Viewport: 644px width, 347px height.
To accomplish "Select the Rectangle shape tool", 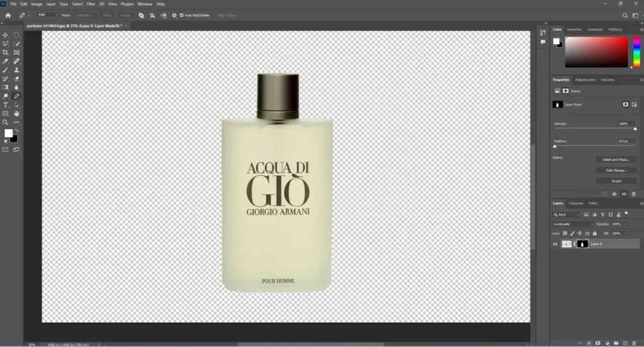I will [x=5, y=113].
